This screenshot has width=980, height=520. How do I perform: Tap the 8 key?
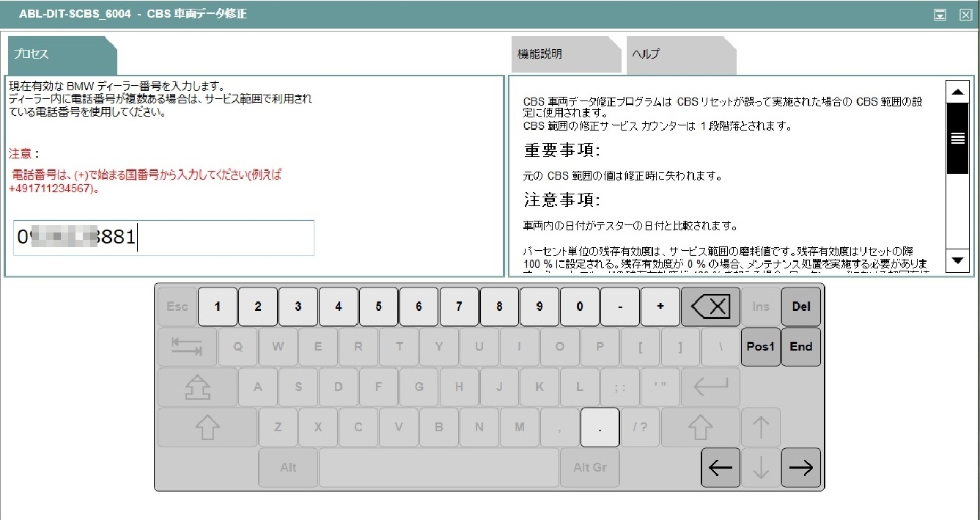coord(499,307)
